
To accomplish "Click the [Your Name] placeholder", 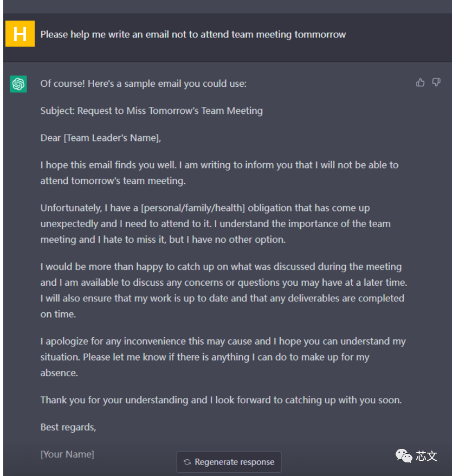I will pos(67,454).
